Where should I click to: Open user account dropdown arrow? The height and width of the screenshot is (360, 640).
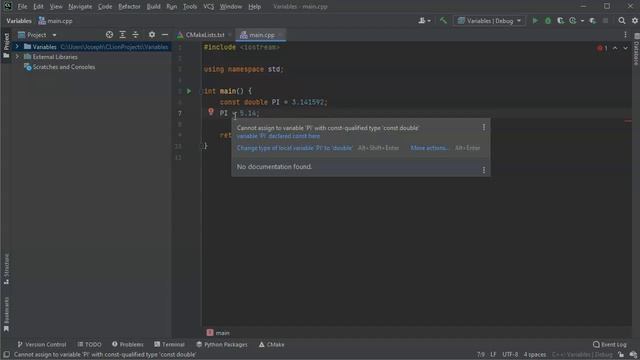429,21
